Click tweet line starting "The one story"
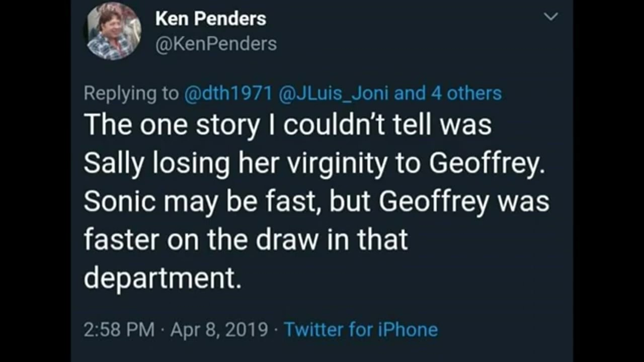The width and height of the screenshot is (644, 362). pyautogui.click(x=287, y=125)
